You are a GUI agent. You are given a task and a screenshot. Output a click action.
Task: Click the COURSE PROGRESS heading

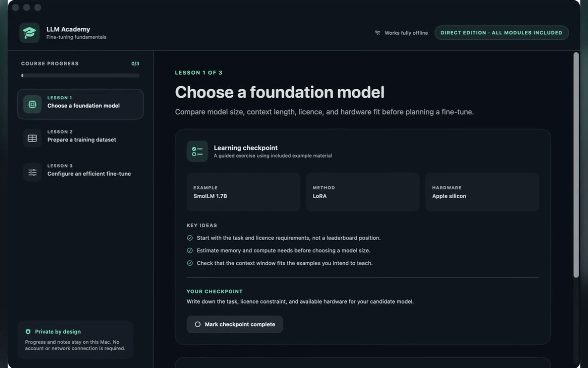50,64
